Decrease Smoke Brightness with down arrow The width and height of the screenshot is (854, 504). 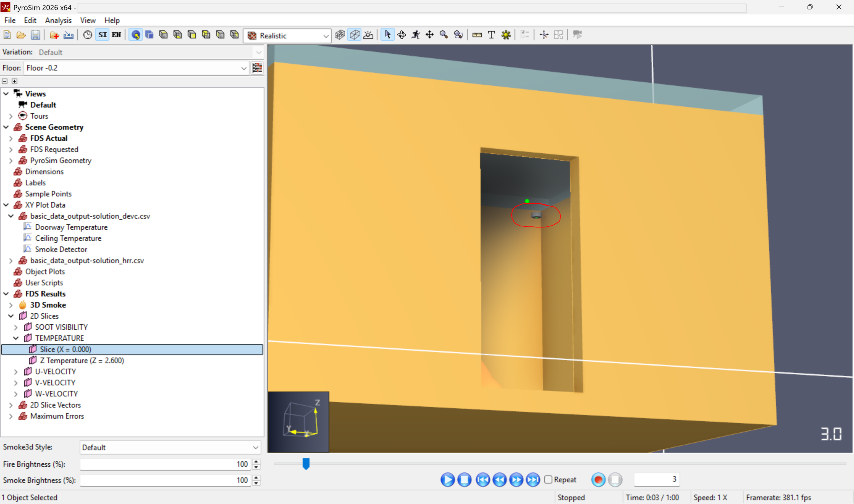pyautogui.click(x=257, y=483)
